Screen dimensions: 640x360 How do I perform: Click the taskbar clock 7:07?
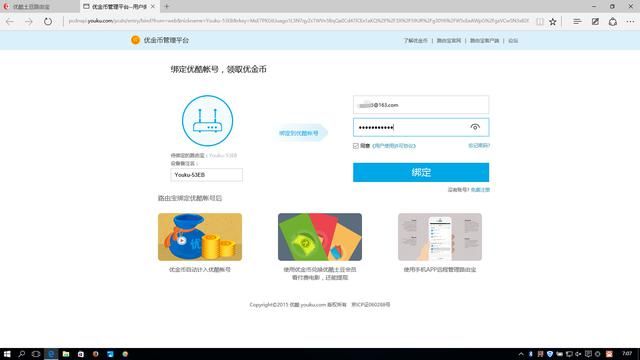point(627,353)
